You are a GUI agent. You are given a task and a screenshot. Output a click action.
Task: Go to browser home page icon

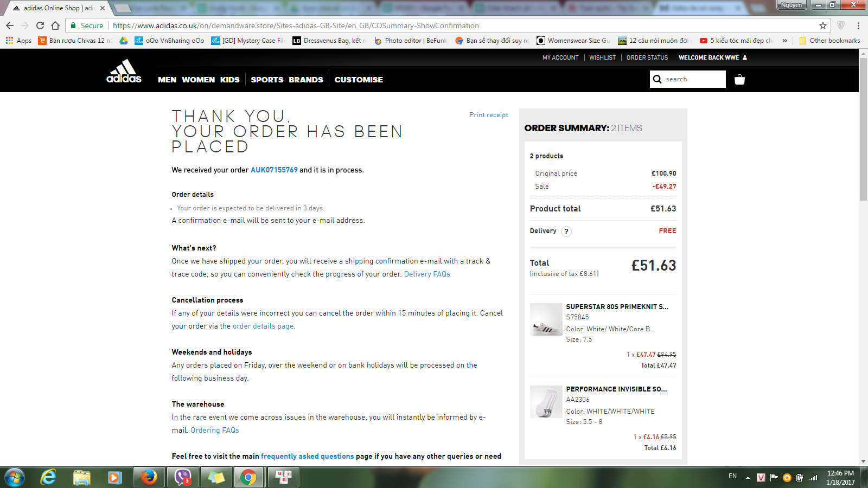point(55,25)
